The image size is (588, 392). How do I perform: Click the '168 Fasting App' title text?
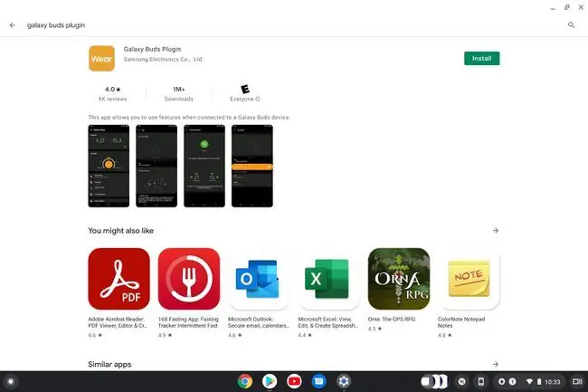(188, 322)
